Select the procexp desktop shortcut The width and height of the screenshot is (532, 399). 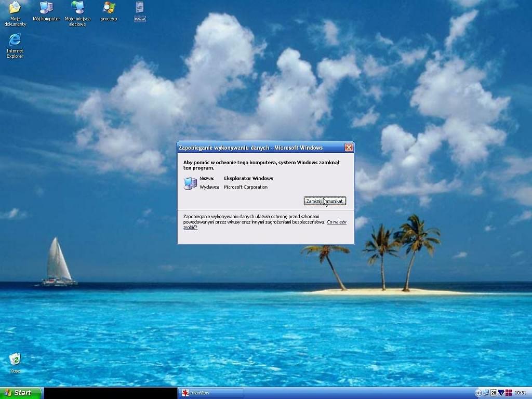pos(109,11)
